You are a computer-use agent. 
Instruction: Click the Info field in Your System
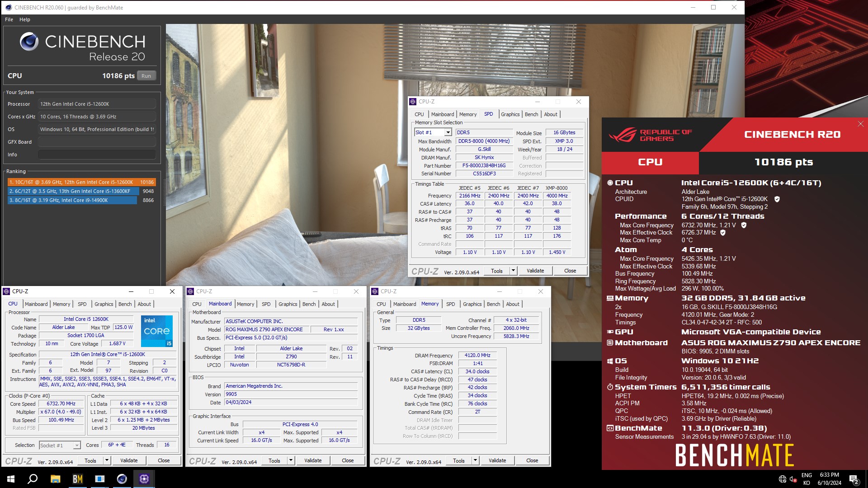coord(97,155)
